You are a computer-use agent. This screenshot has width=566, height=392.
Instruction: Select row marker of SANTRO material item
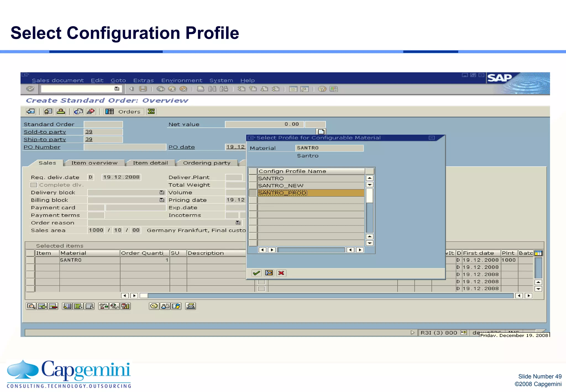click(30, 260)
